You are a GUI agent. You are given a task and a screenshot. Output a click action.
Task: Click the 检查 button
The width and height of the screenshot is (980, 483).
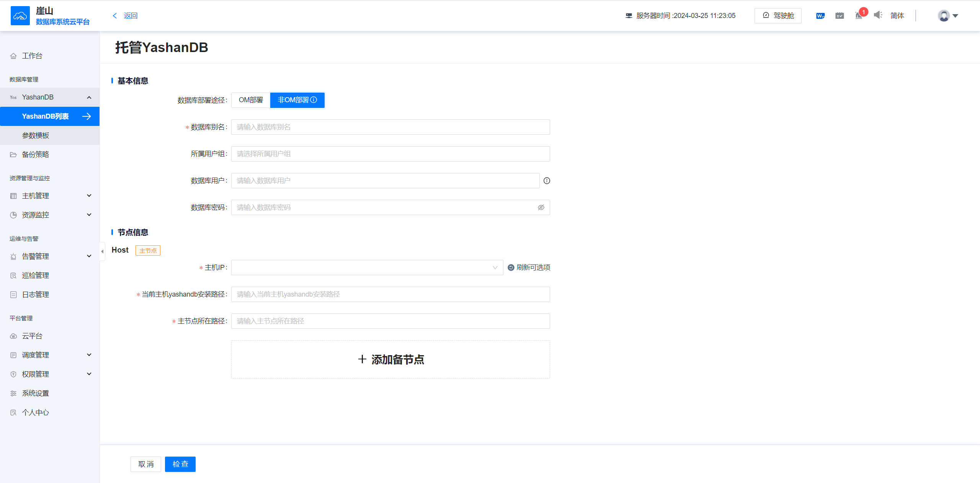[180, 464]
